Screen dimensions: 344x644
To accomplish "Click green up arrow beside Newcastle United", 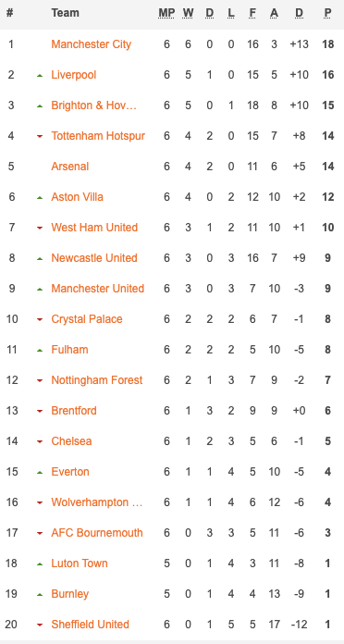I will pos(40,259).
